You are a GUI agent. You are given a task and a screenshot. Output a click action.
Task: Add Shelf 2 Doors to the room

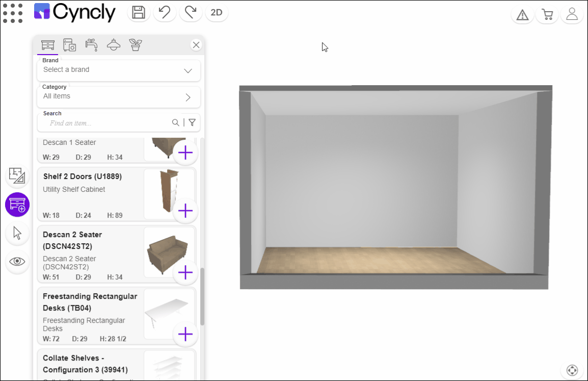(185, 210)
